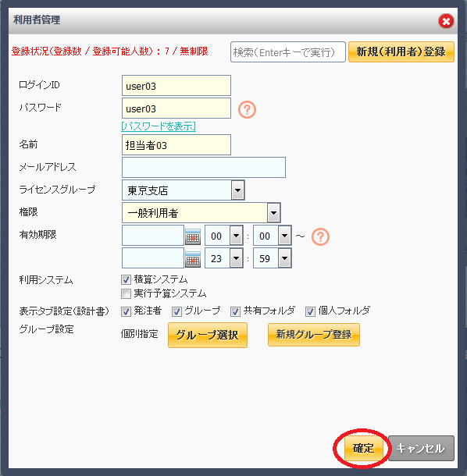Click the 新規(利用者)登録 button
The image size is (467, 476).
point(401,52)
